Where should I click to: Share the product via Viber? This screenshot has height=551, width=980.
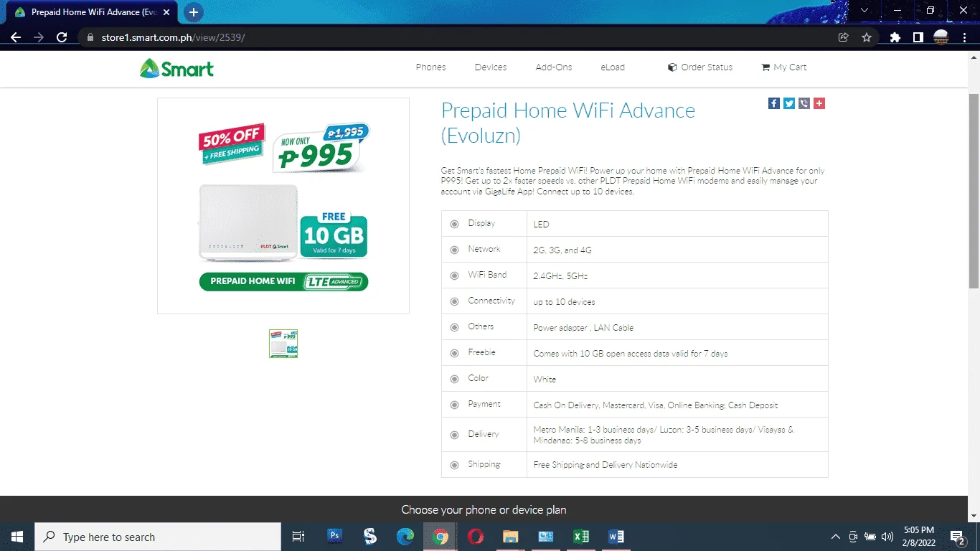click(804, 103)
